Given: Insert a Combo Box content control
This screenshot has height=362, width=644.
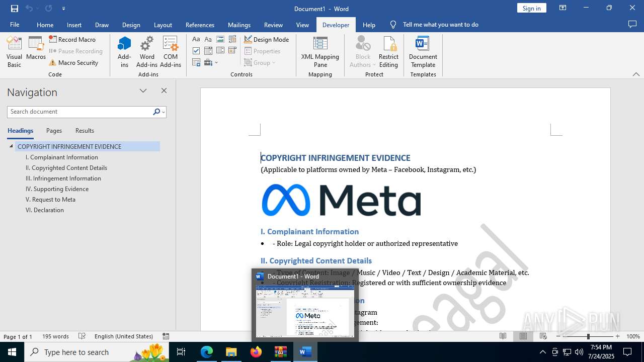Looking at the screenshot, I should point(208,51).
